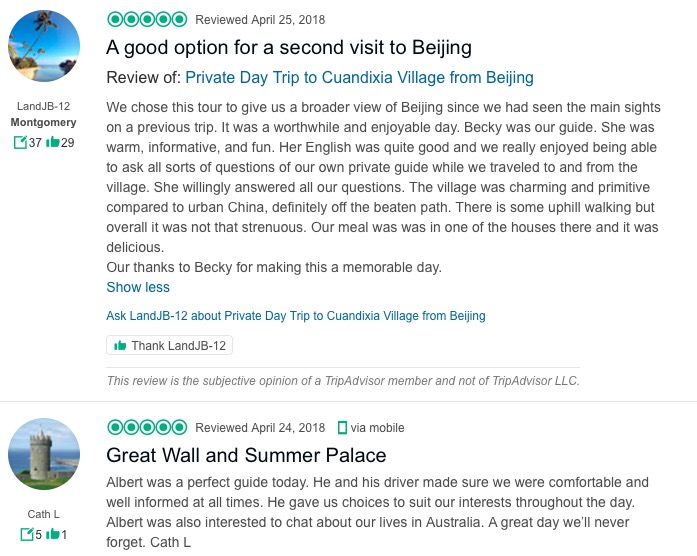This screenshot has height=556, width=697.
Task: View the LandJB-12 username profile
Action: 44,106
